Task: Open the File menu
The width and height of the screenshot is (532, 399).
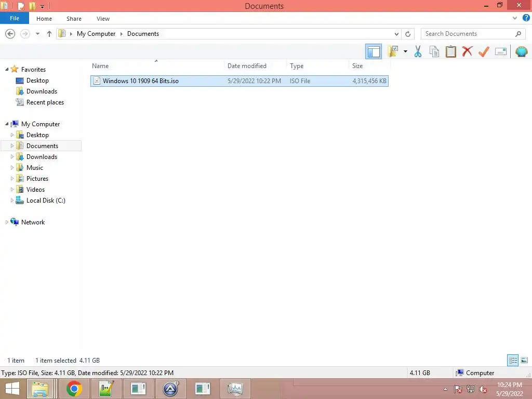Action: 15,18
